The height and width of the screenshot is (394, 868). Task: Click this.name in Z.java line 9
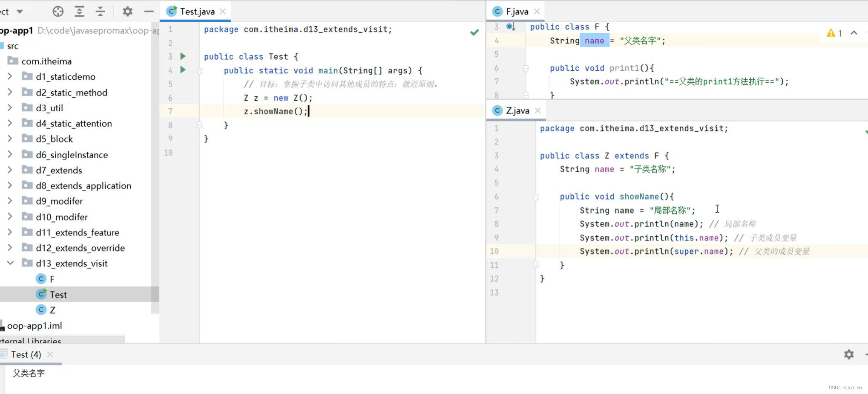click(x=696, y=238)
